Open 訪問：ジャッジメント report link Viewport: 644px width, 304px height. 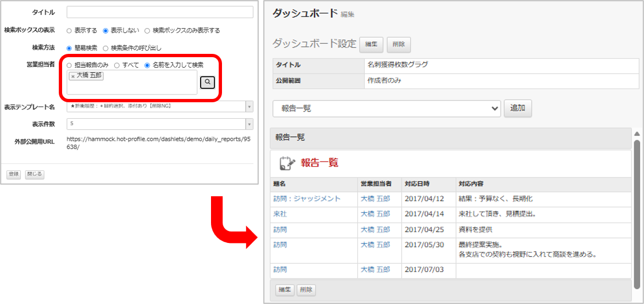(x=307, y=198)
